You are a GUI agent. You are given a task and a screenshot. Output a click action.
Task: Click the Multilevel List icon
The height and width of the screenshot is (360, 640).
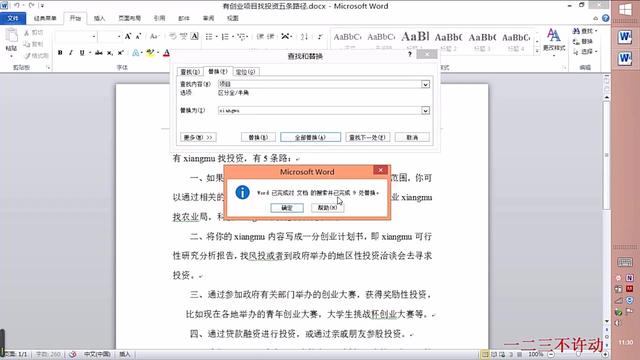(x=241, y=37)
